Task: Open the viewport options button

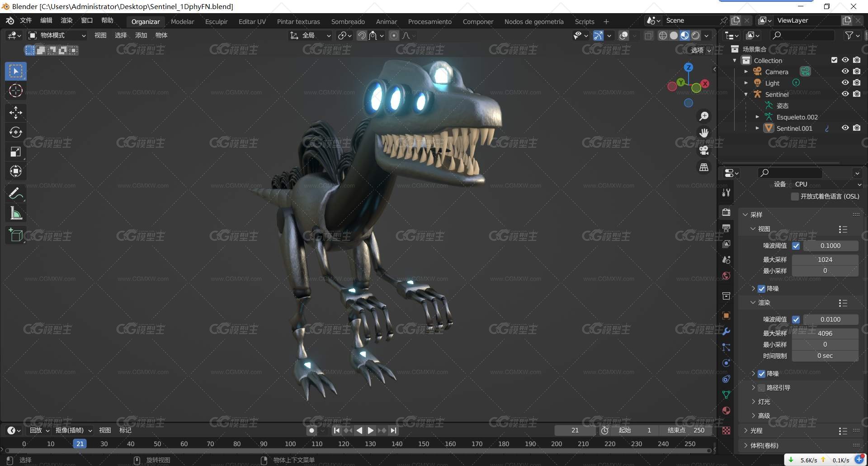Action: coord(701,50)
